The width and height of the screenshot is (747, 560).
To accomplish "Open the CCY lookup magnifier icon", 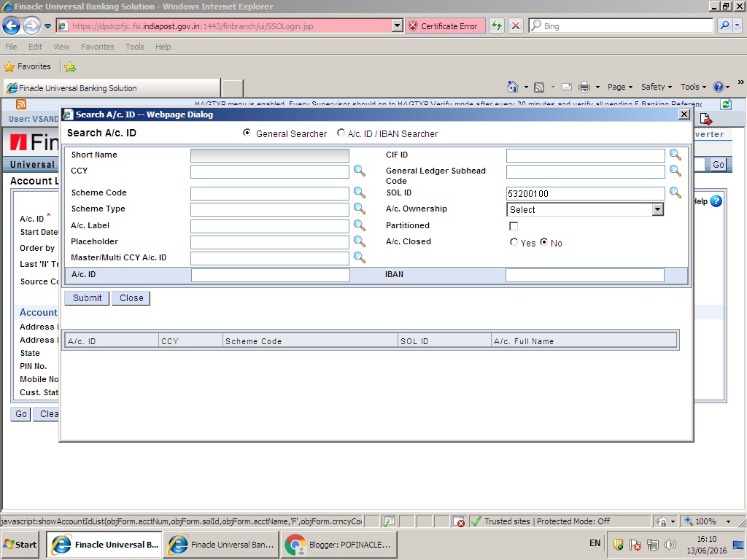I will point(359,171).
